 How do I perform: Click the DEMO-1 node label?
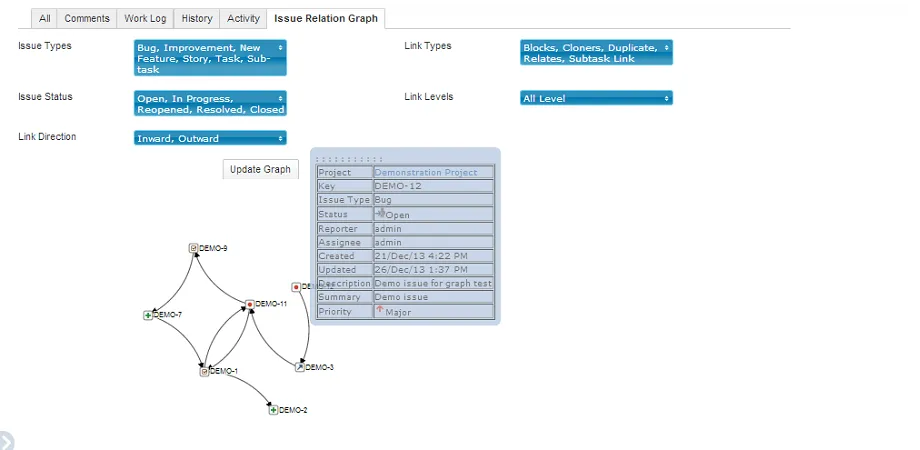[224, 371]
